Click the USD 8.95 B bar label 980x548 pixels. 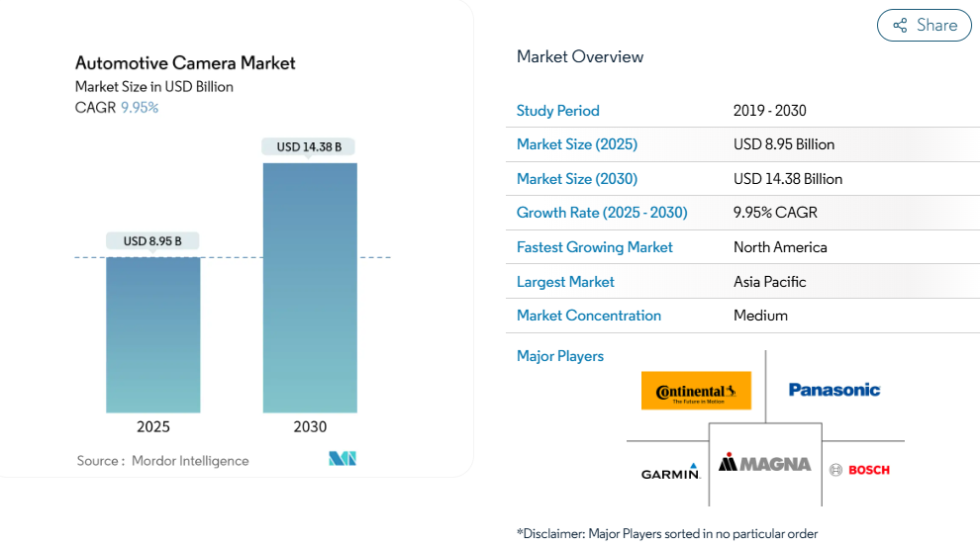(153, 240)
